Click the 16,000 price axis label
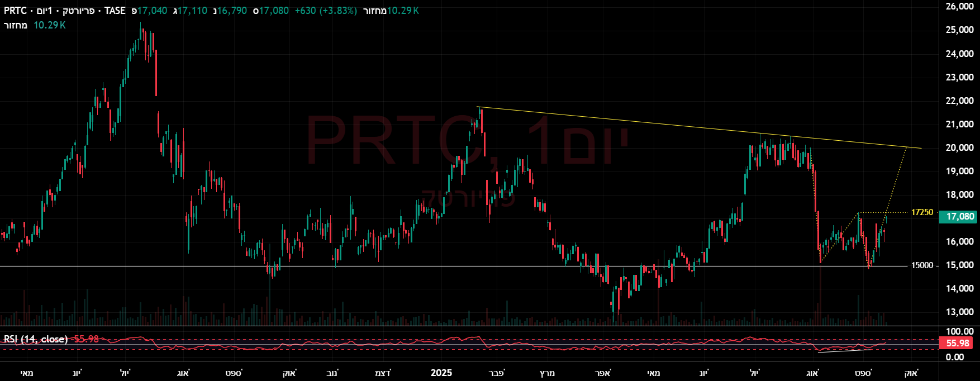Viewport: 980px width, 381px height. click(960, 241)
